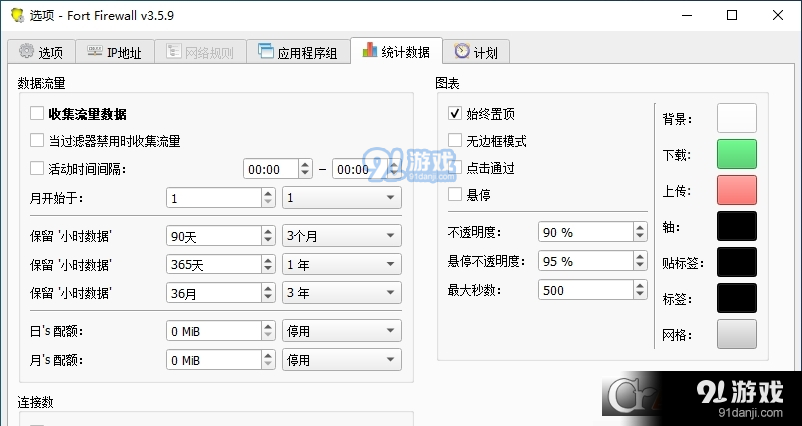This screenshot has width=802, height=426.
Task: Close the Fort Firewall options window
Action: (x=778, y=15)
